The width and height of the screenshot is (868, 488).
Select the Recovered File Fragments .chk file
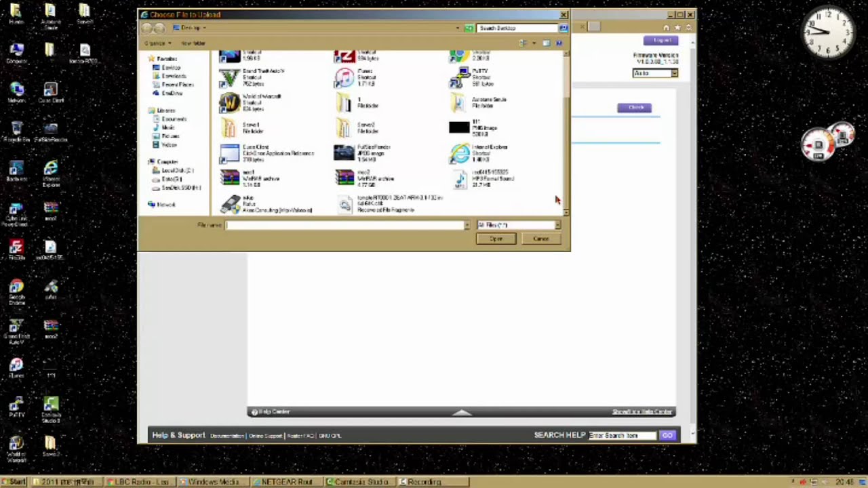click(389, 204)
